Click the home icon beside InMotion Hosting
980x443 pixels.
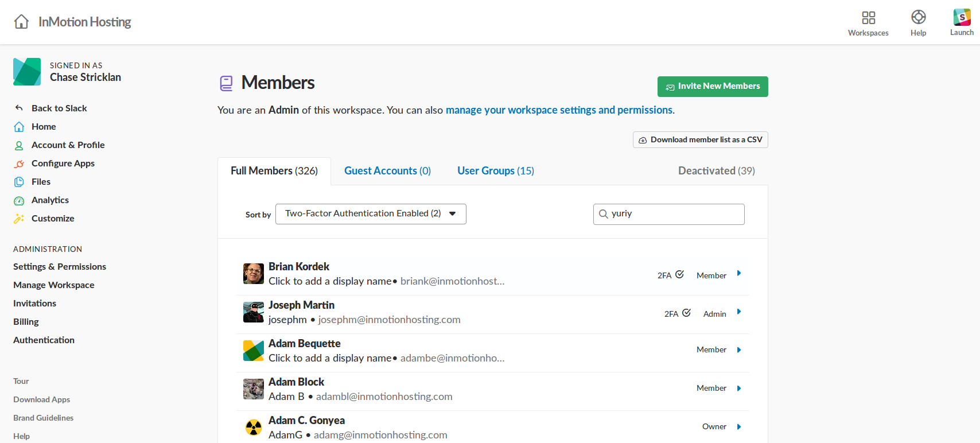[21, 22]
